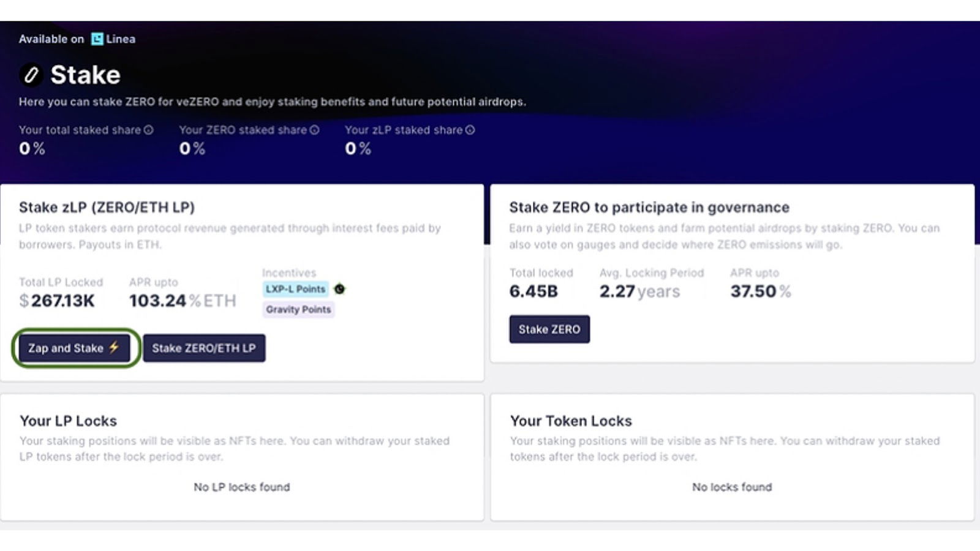Click the Stake ZERO button
This screenshot has height=551, width=980.
549,329
